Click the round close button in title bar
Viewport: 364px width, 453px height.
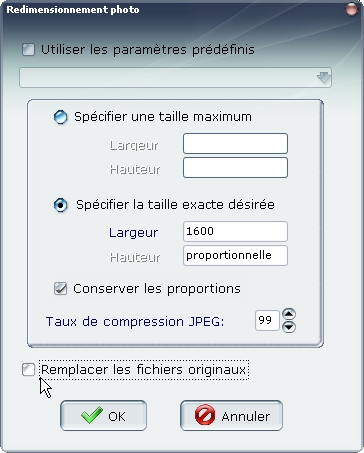(351, 9)
